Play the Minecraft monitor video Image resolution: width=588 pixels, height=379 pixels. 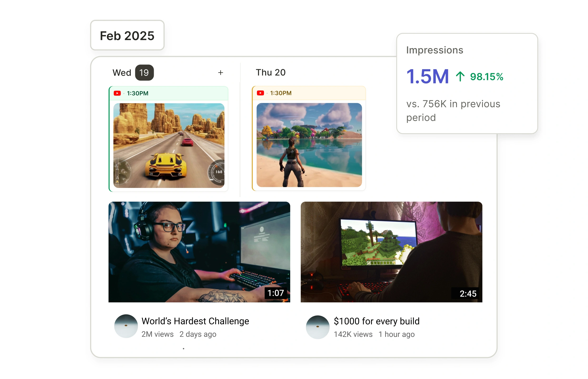(x=391, y=252)
